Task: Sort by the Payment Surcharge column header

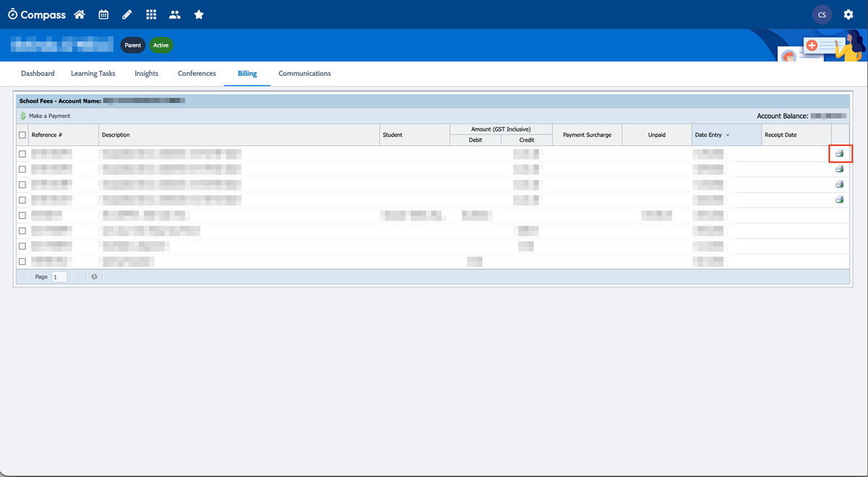Action: click(587, 135)
